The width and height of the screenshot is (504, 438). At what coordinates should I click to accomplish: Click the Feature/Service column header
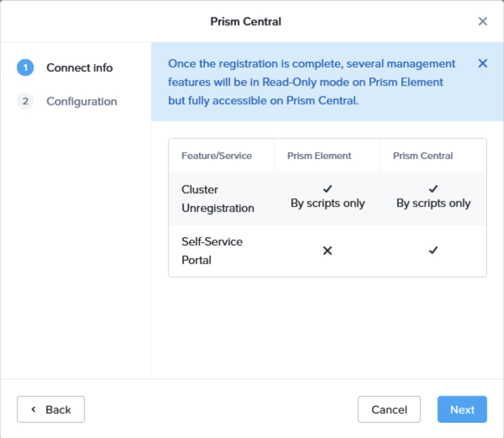point(216,155)
